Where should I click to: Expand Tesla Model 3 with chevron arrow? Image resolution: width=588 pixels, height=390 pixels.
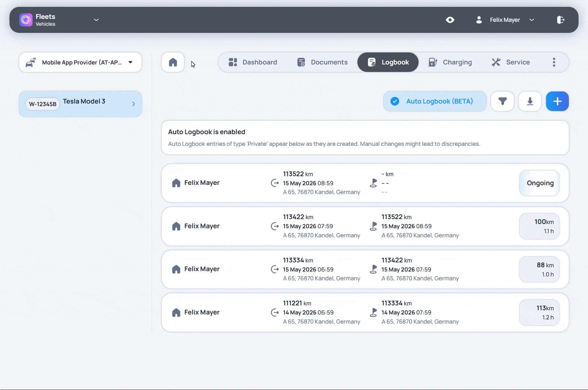[134, 104]
